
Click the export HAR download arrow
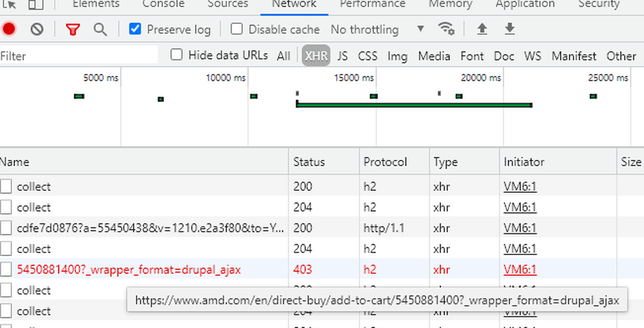coord(510,29)
